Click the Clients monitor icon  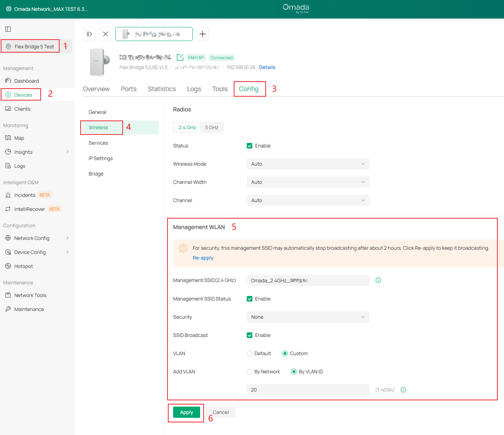[x=8, y=109]
